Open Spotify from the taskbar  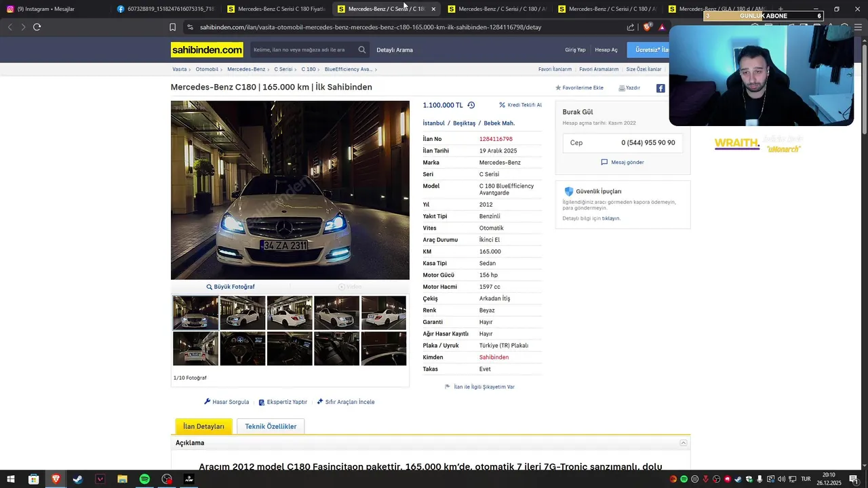(144, 479)
